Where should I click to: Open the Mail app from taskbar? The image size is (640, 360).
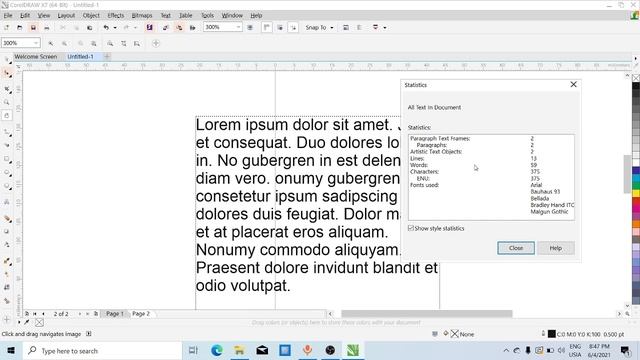(262, 350)
